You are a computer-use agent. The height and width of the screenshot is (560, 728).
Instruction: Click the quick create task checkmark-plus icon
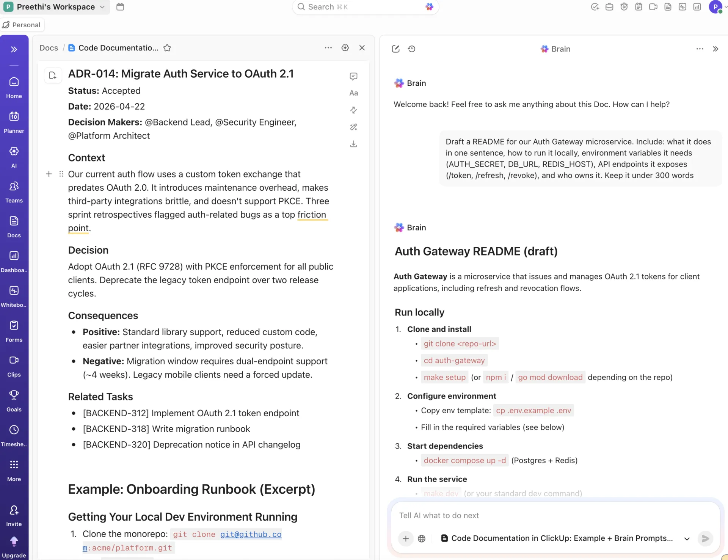[595, 7]
